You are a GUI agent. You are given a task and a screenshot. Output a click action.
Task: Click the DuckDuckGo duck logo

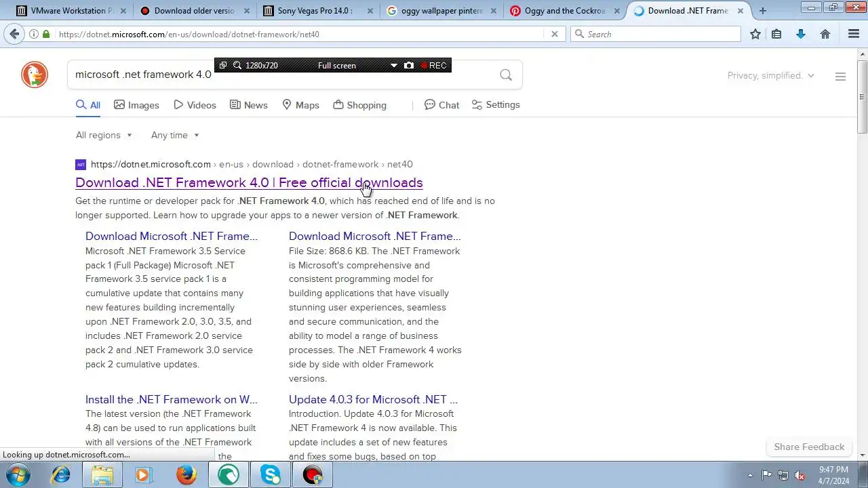pos(35,75)
